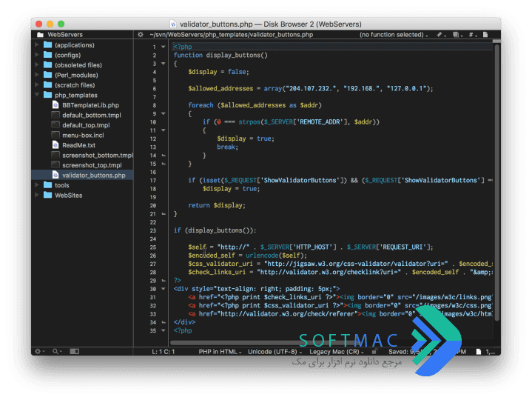Collapse the php_templates folder
This screenshot has height=400, width=532.
pos(37,95)
